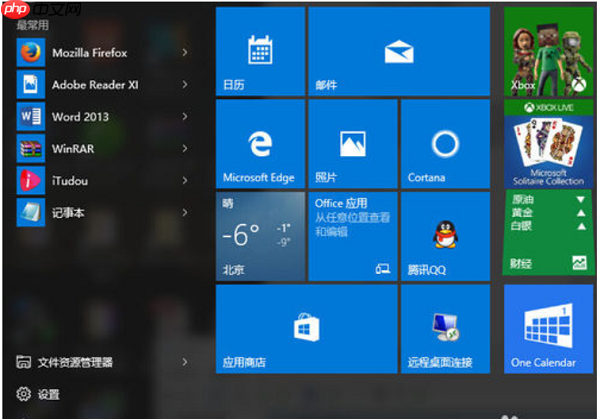The image size is (600, 419).
Task: Click the 文件资源管理器 label
Action: coord(75,362)
